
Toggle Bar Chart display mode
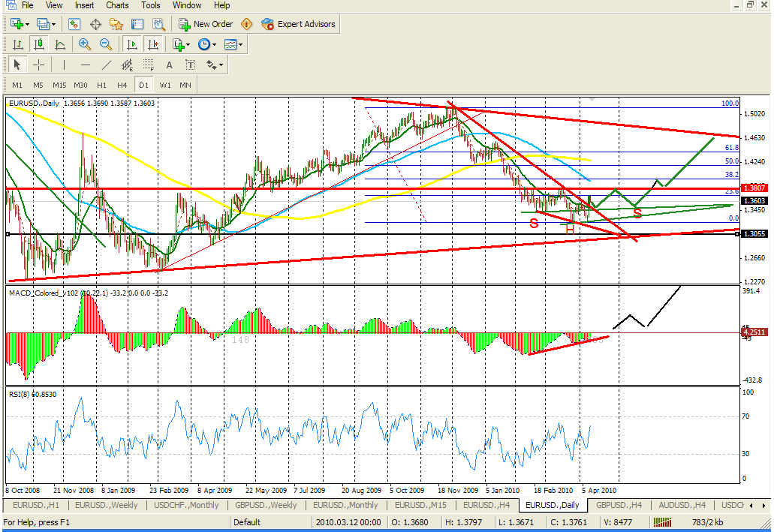coord(18,44)
